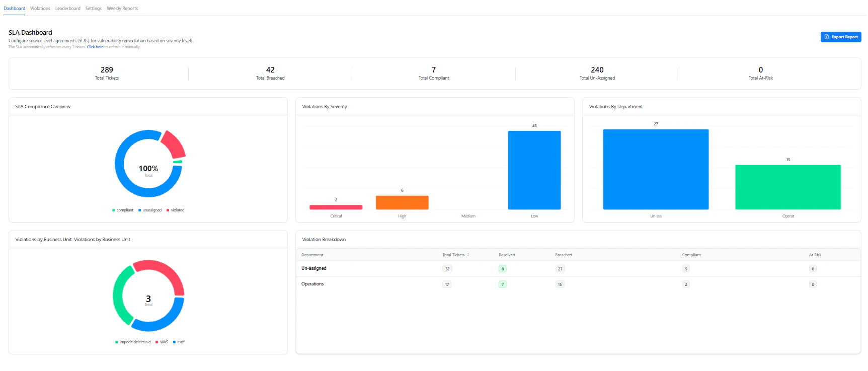Click the Department column header

[x=312, y=255]
